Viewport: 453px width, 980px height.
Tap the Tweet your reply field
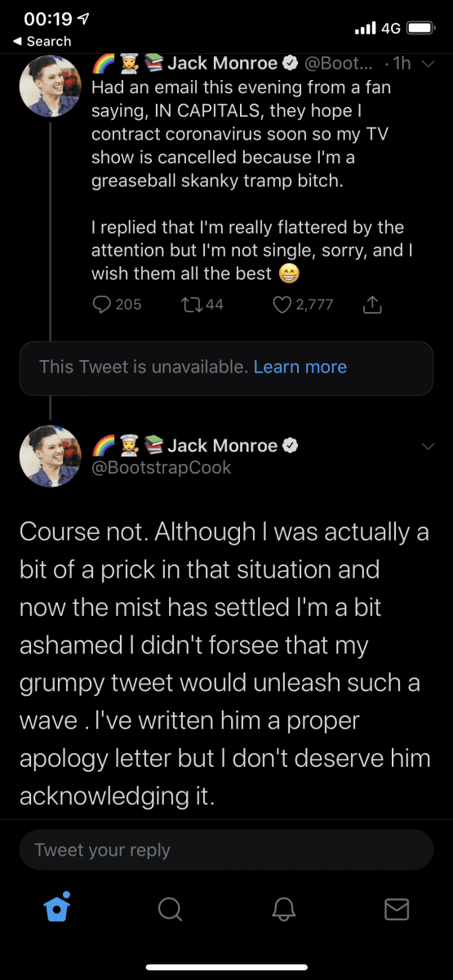pos(226,850)
